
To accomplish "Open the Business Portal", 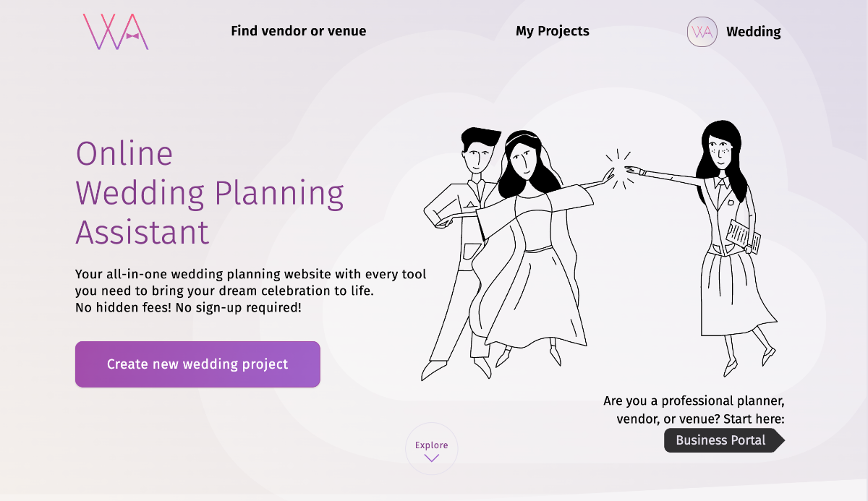I will [x=721, y=440].
